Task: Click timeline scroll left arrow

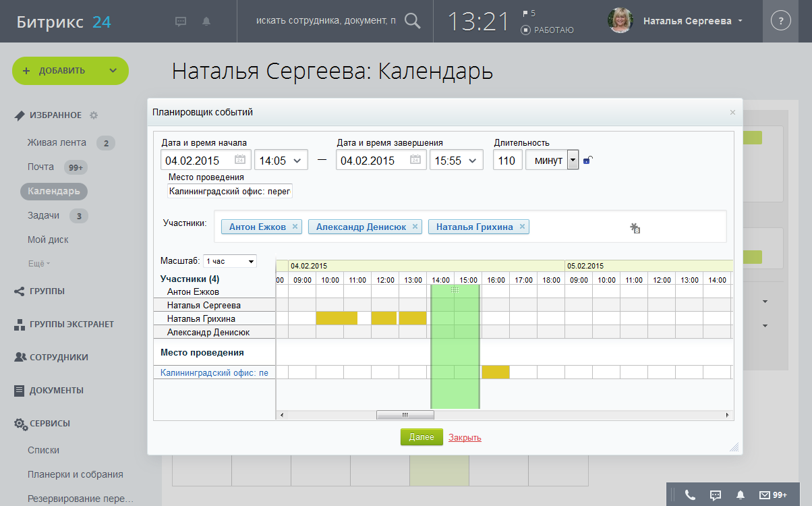Action: 282,415
